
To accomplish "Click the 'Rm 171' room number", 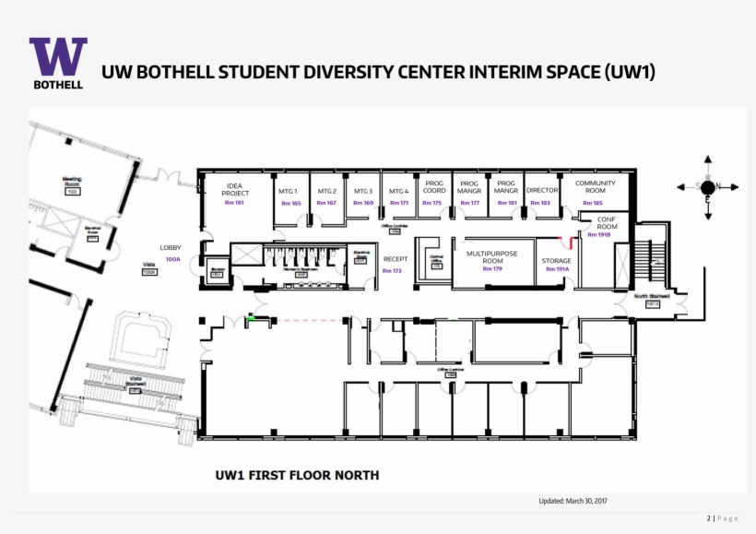I will point(398,203).
